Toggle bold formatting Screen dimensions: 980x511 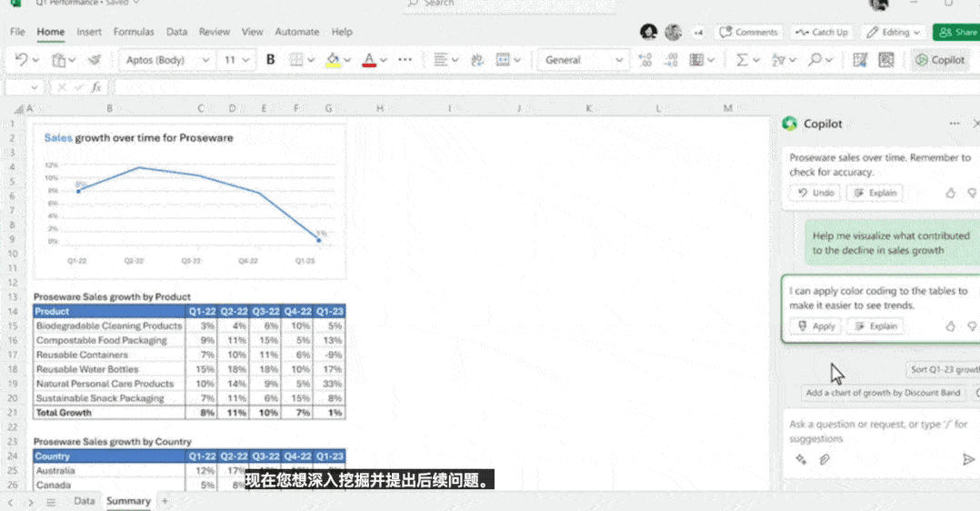[x=270, y=60]
